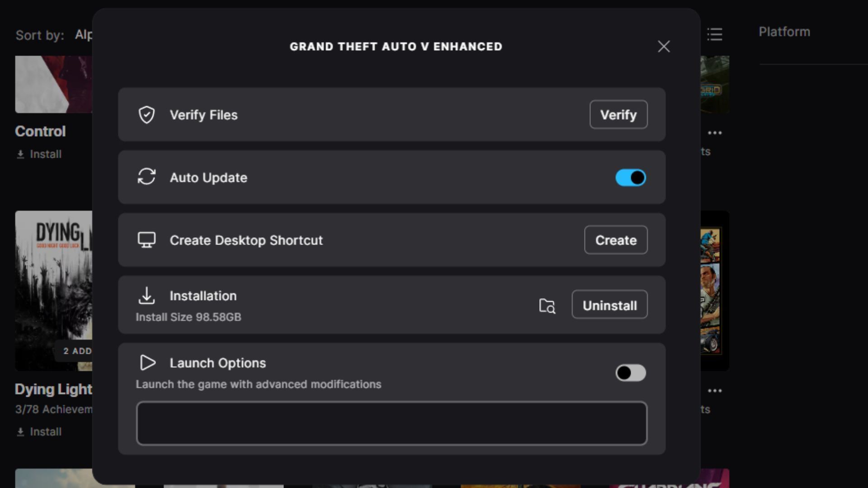Viewport: 868px width, 488px height.
Task: Enable the Launch Options toggle
Action: (x=631, y=373)
